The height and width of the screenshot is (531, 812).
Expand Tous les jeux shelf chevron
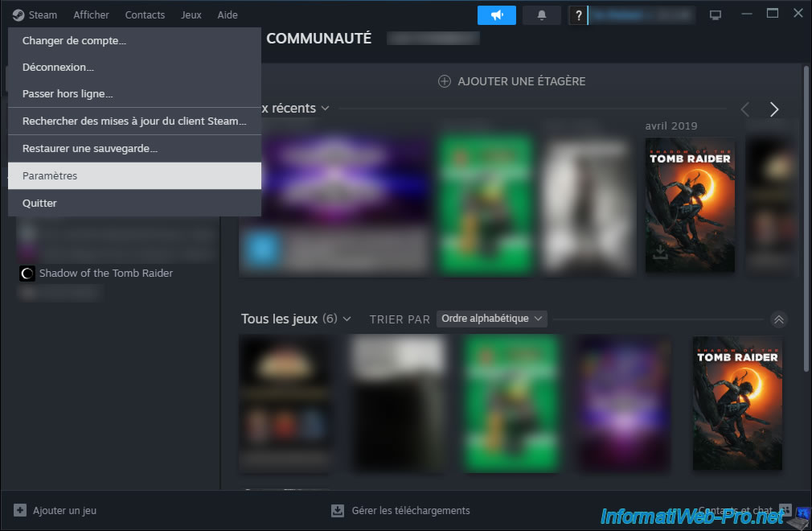347,319
